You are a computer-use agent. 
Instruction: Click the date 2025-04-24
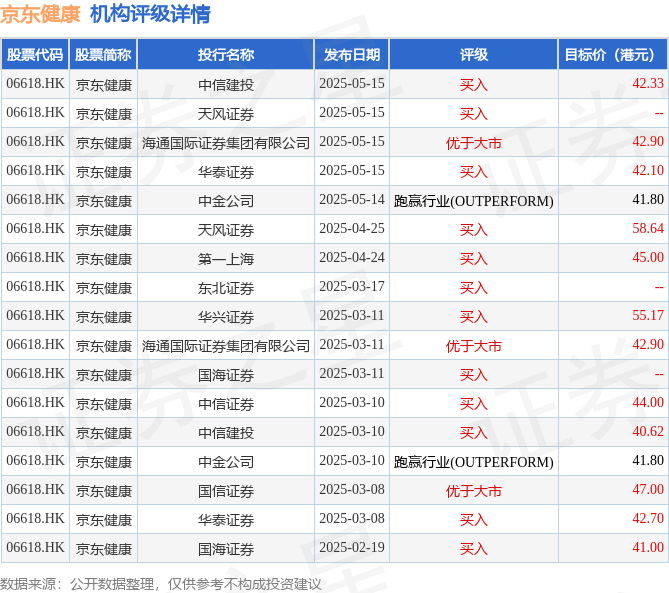tap(352, 257)
